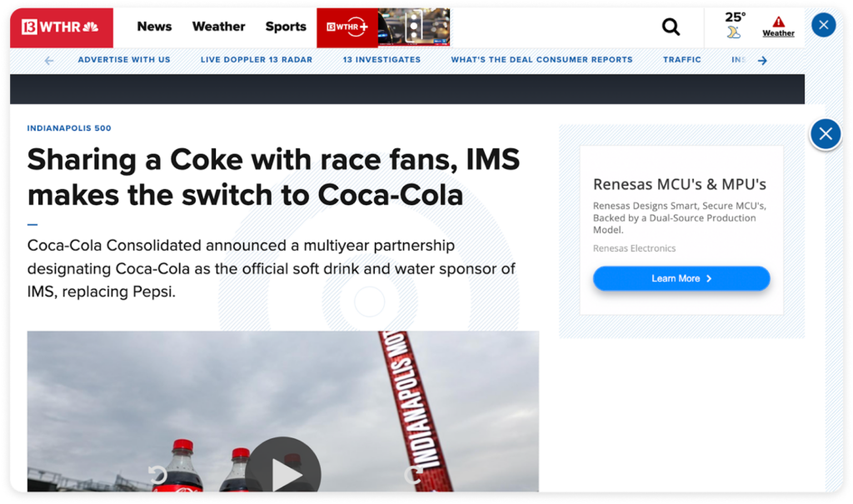The image size is (853, 504).
Task: Open the Live Doppler 13 Radar link
Action: click(256, 59)
